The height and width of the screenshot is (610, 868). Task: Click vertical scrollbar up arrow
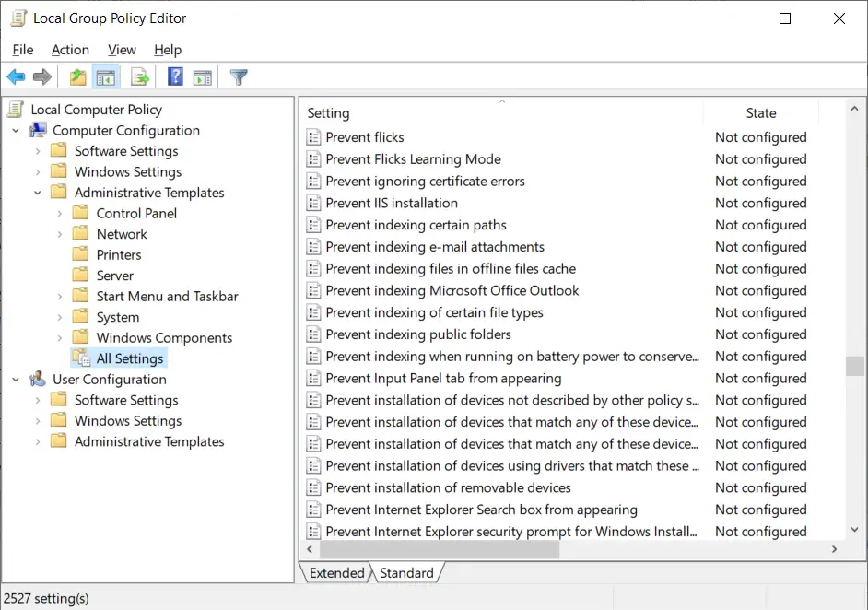pyautogui.click(x=855, y=109)
